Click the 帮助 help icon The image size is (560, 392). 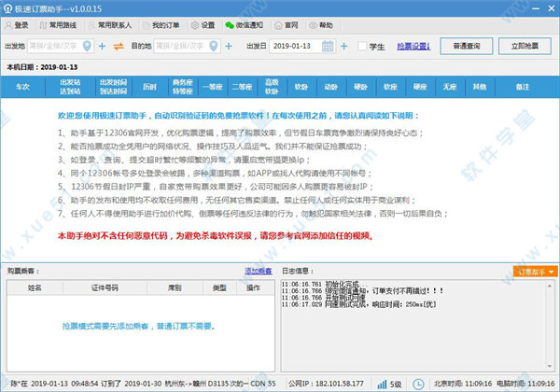click(x=319, y=24)
